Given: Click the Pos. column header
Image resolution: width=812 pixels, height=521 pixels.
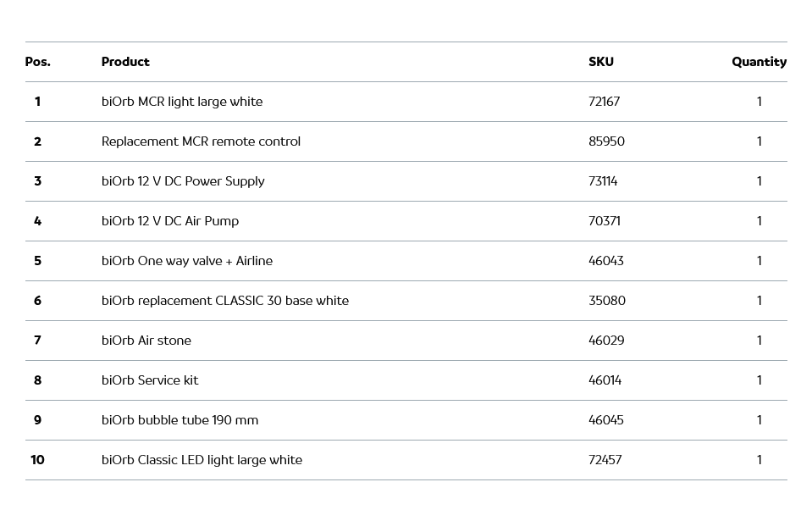Looking at the screenshot, I should (38, 62).
